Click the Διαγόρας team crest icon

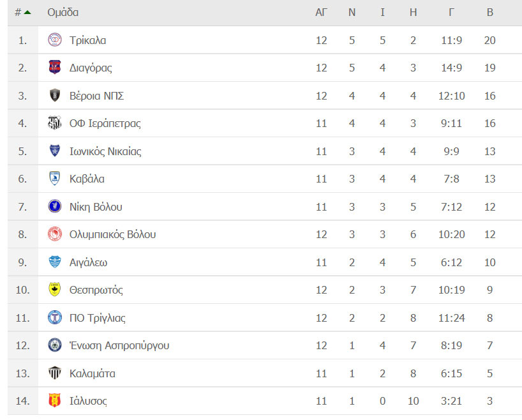pos(55,68)
